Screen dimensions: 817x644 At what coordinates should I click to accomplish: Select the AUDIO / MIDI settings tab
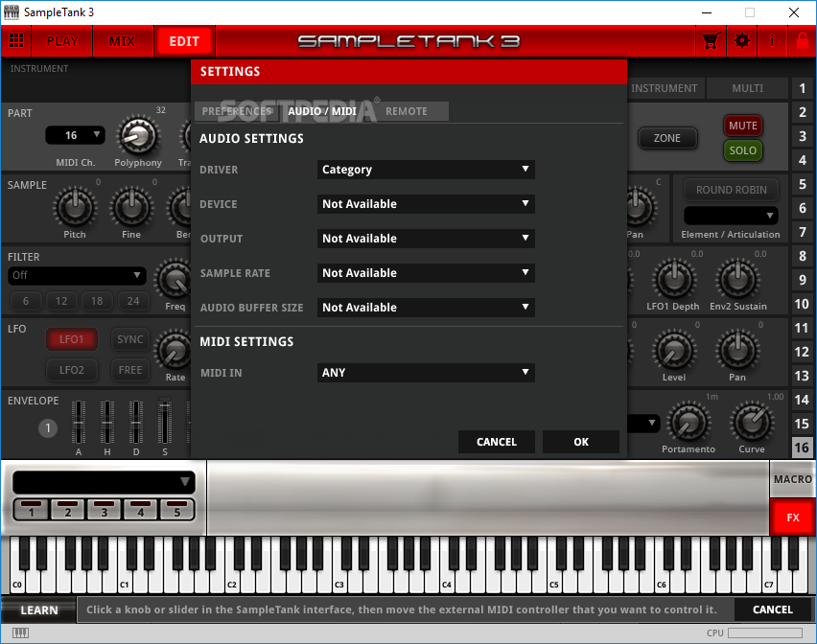click(x=322, y=111)
